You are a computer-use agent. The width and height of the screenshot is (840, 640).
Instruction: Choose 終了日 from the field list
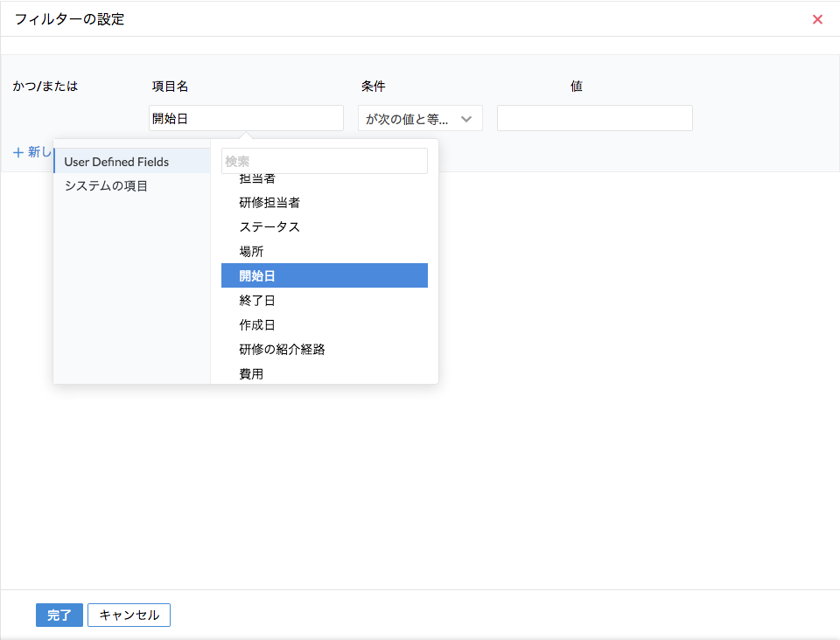point(257,300)
